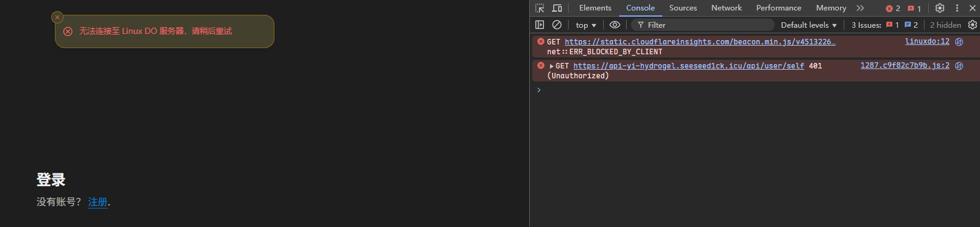
Task: Expand the GET api user/self error entry
Action: 551,66
